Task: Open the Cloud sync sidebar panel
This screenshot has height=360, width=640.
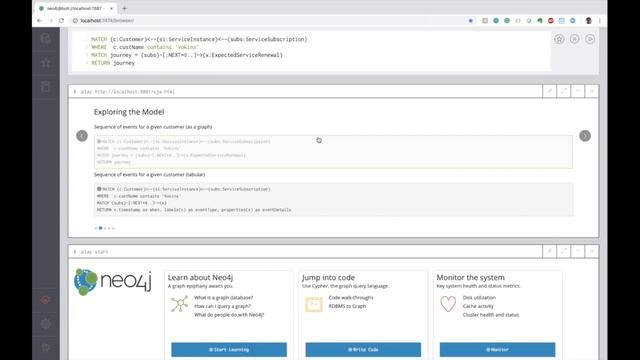Action: pyautogui.click(x=46, y=300)
